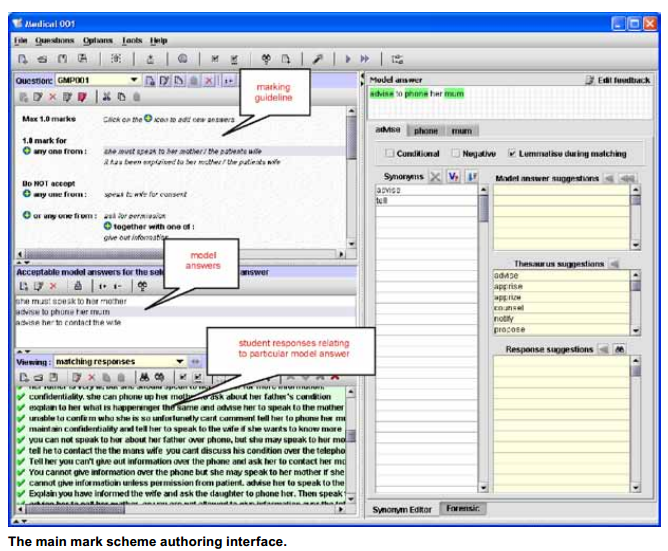Click the binoculars icon beside Response suggestions
Image resolution: width=668 pixels, height=551 pixels.
[619, 349]
